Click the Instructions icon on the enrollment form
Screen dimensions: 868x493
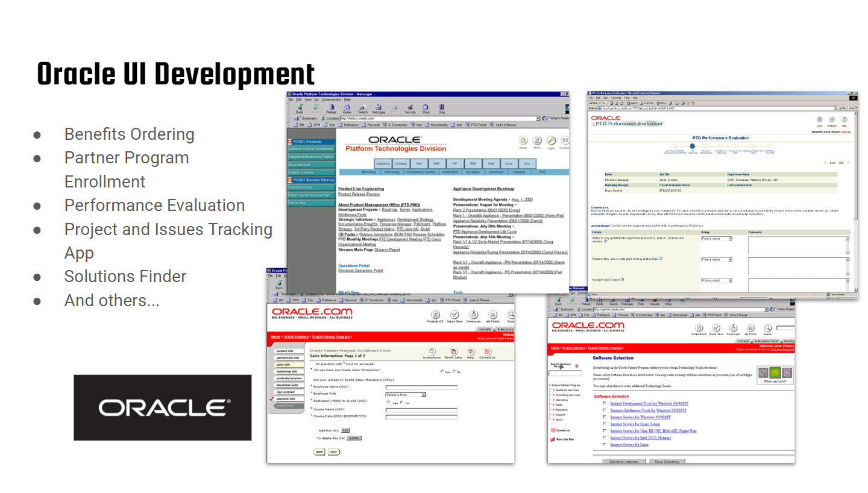tap(432, 353)
